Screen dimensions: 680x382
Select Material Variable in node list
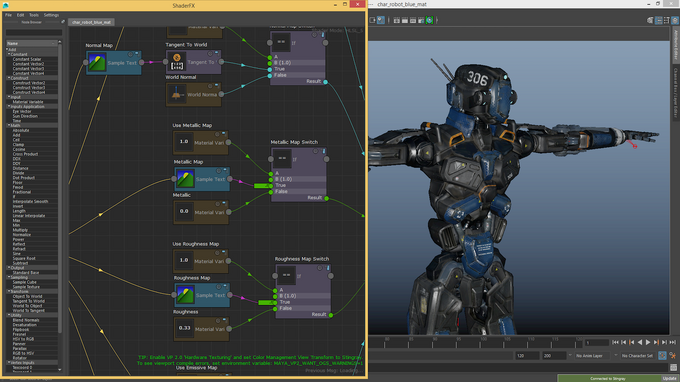coord(28,102)
